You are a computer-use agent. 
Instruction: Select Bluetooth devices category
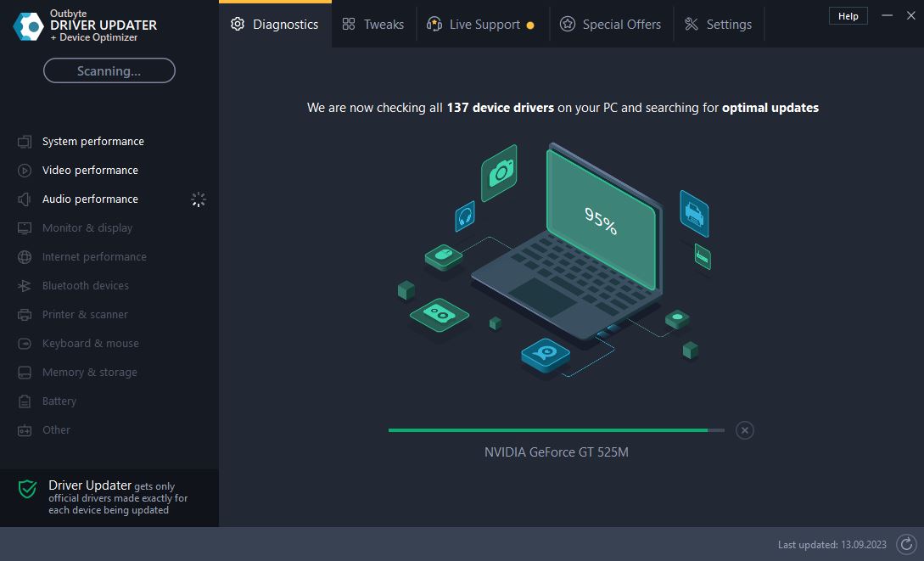coord(86,286)
